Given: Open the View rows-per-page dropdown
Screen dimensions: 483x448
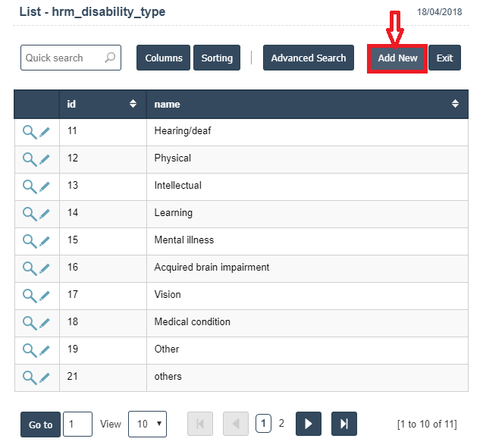Looking at the screenshot, I should click(x=147, y=424).
